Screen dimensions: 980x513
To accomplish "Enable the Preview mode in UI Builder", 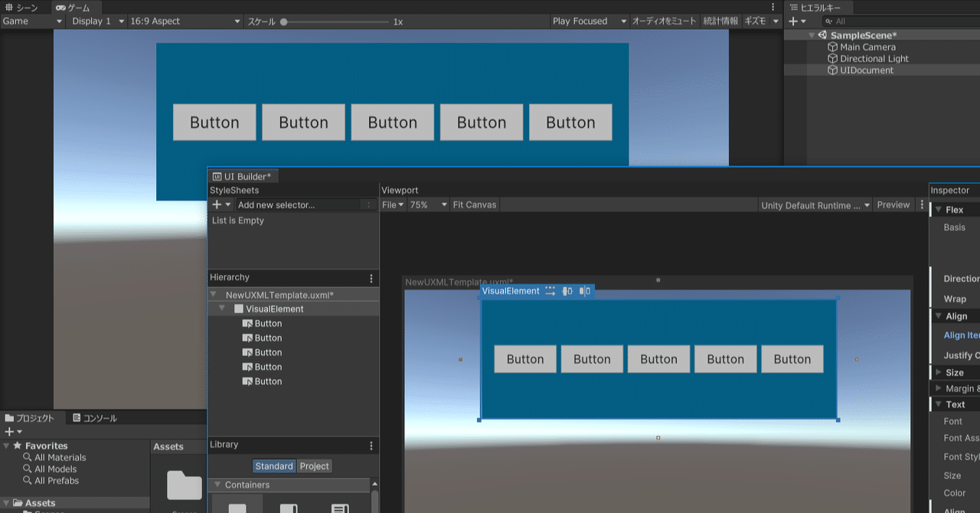I will pos(894,204).
